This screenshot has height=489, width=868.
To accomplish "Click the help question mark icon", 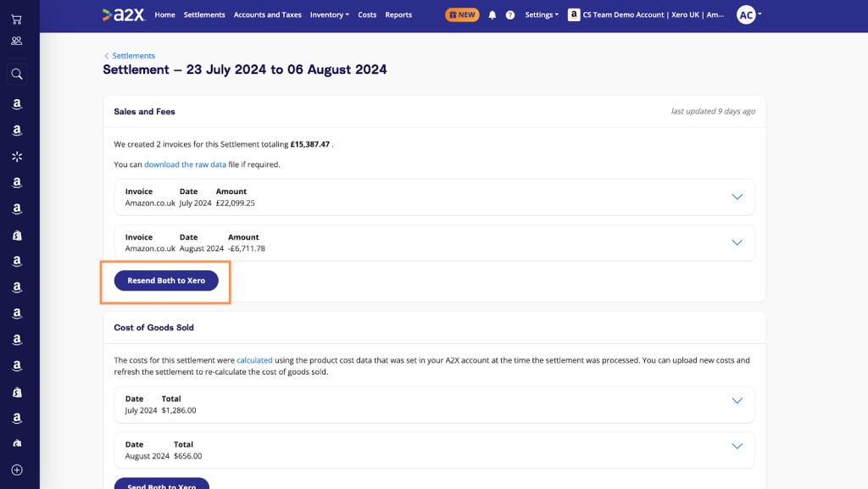I will [x=509, y=15].
